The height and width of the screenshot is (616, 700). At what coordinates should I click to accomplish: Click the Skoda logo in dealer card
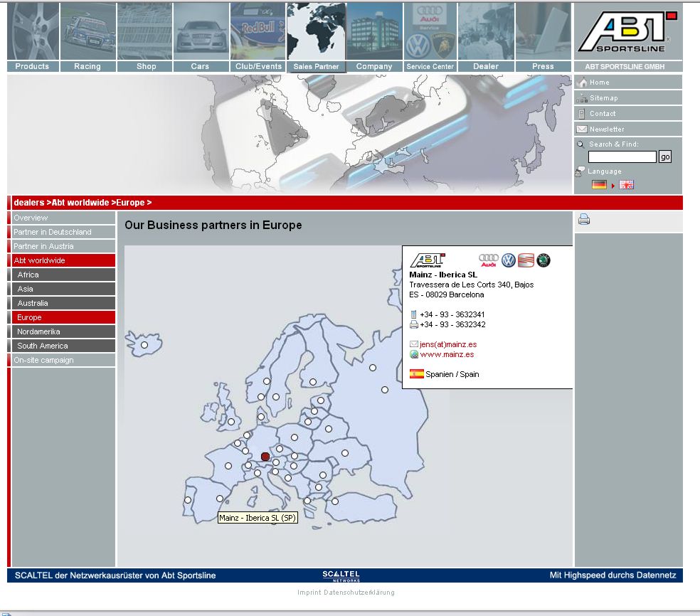click(543, 260)
